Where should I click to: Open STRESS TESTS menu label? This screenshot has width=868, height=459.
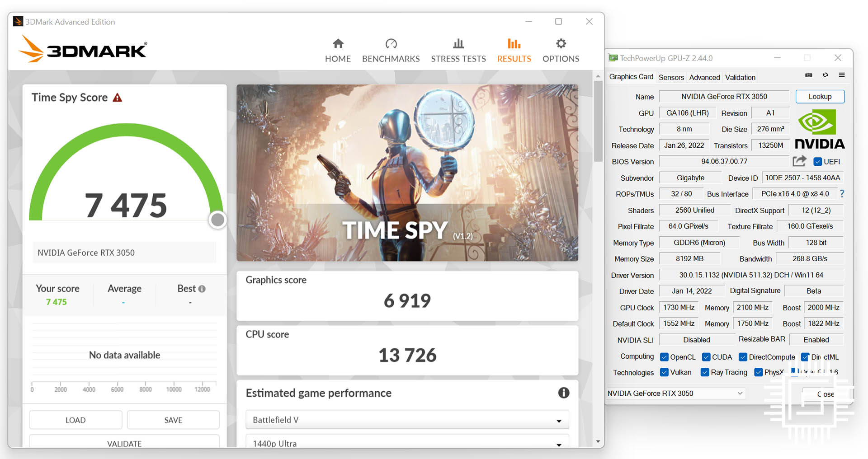(x=458, y=59)
